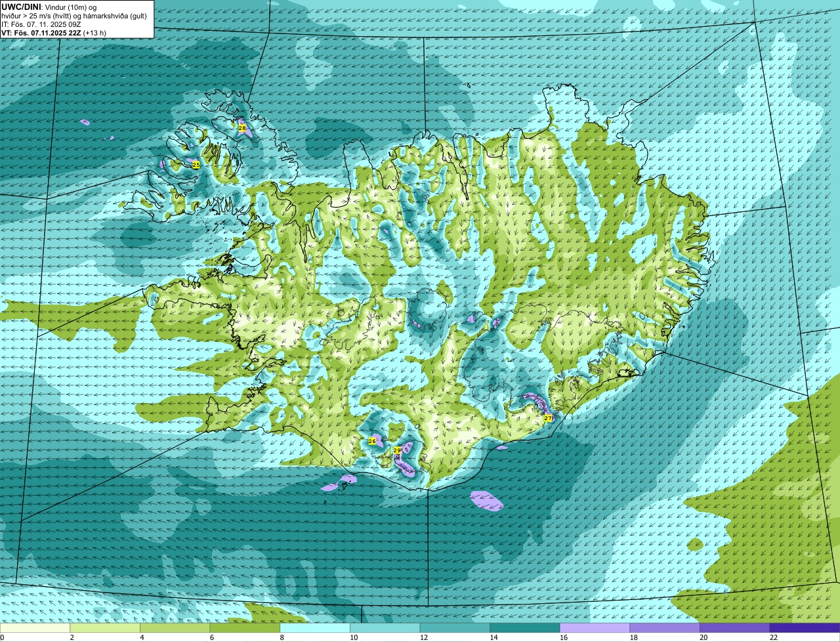Click the legend scale number 12

click(423, 637)
